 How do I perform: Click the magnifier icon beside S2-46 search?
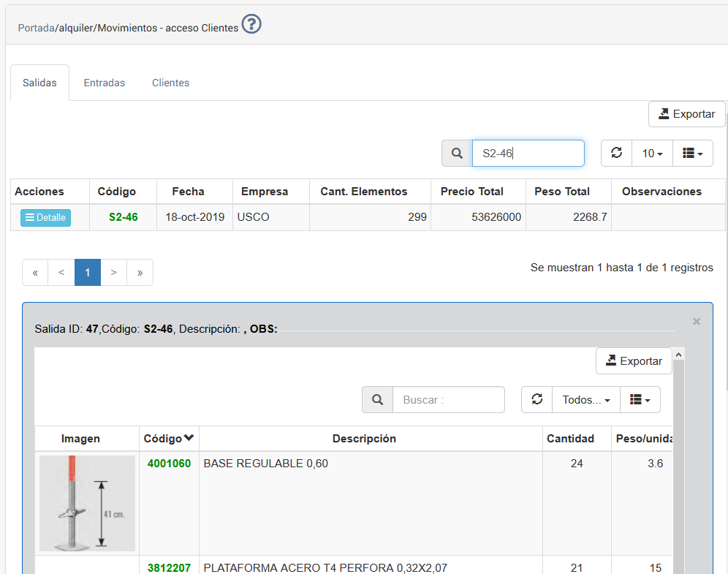click(457, 154)
